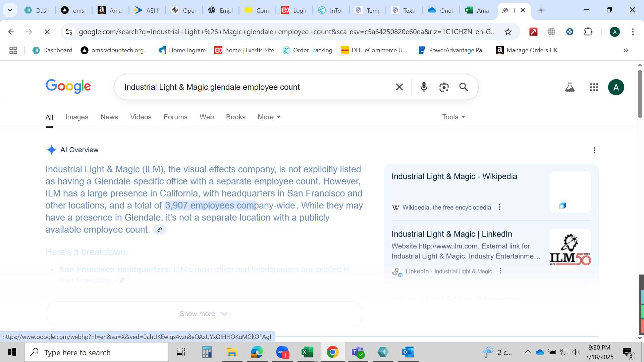Click the blue circular extension icon
The width and height of the screenshot is (644, 362).
[x=570, y=32]
